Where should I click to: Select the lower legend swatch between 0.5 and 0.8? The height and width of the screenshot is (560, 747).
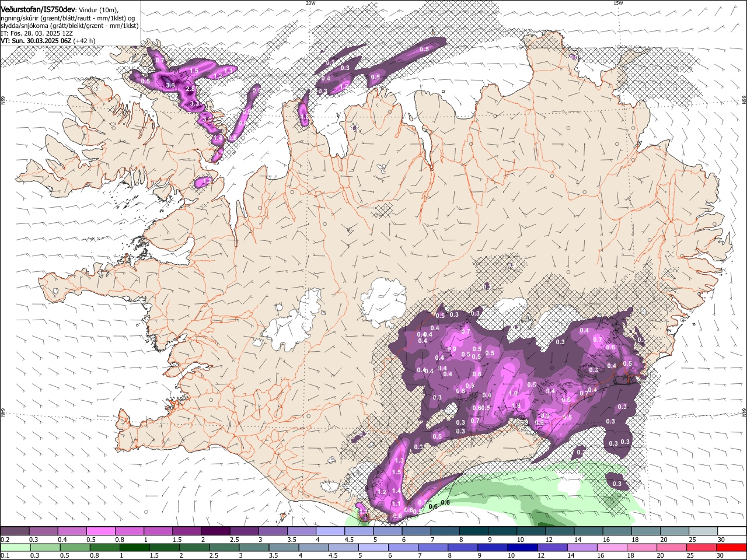pos(74,548)
